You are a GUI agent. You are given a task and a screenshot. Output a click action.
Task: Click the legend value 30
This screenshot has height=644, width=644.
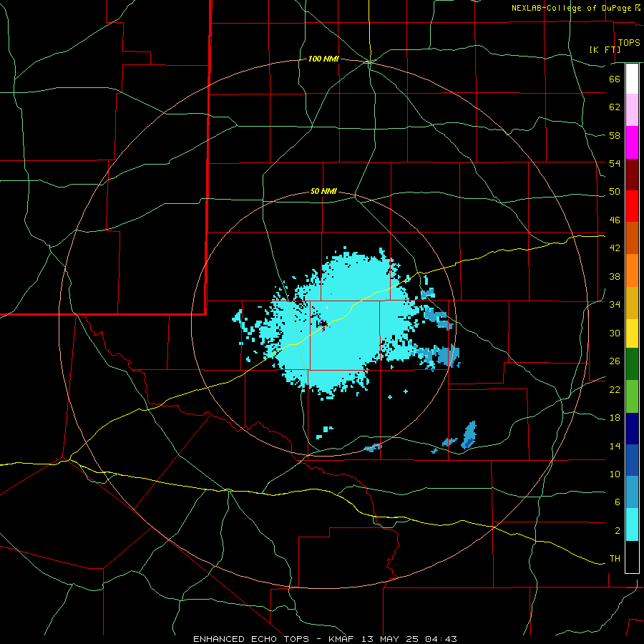(615, 333)
